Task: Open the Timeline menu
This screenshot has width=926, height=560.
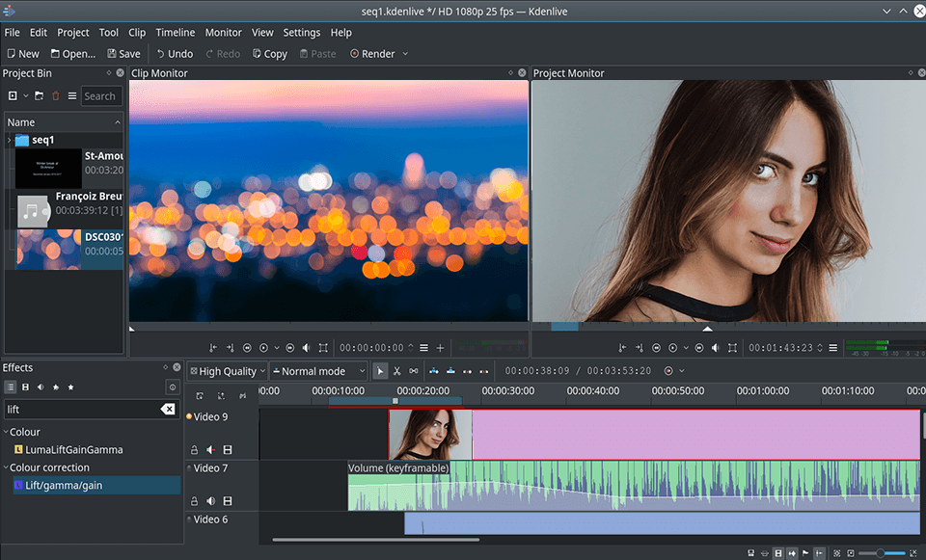Action: [x=175, y=32]
